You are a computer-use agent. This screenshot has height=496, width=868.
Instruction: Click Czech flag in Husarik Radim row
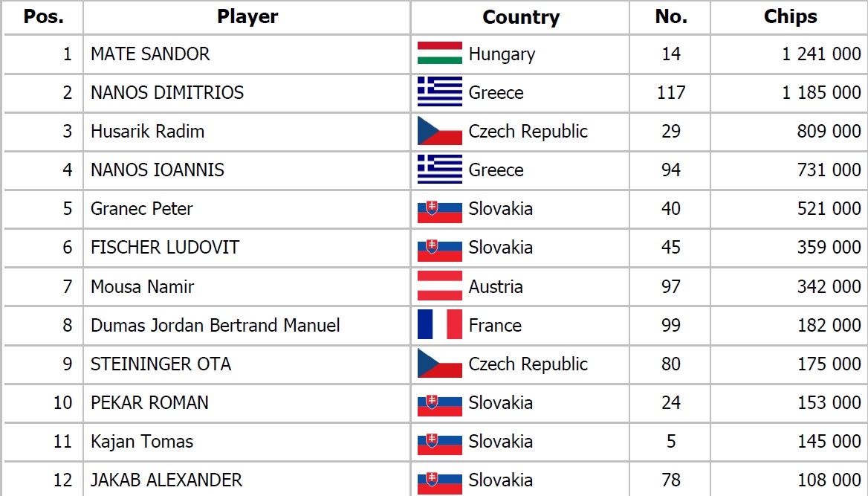pyautogui.click(x=439, y=131)
